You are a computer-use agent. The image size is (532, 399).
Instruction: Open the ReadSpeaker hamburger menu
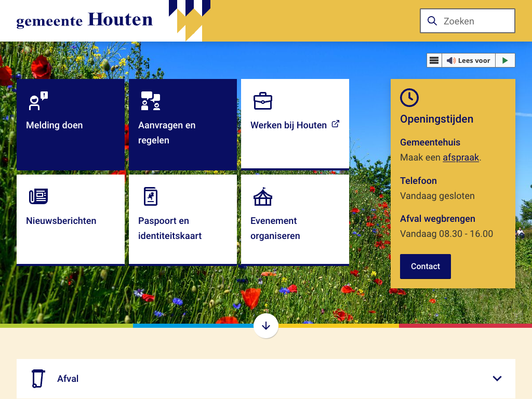[434, 60]
